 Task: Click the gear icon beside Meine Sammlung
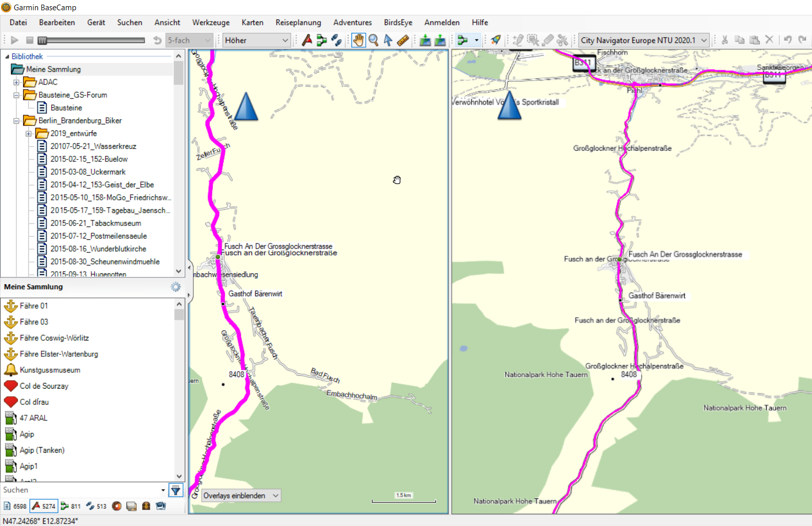coord(176,287)
